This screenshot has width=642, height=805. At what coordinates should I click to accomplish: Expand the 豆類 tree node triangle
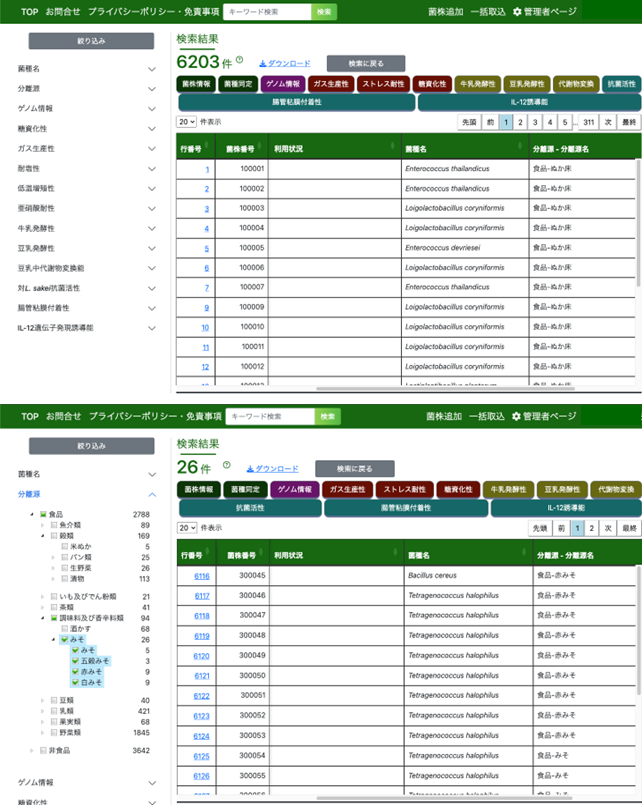tap(43, 701)
